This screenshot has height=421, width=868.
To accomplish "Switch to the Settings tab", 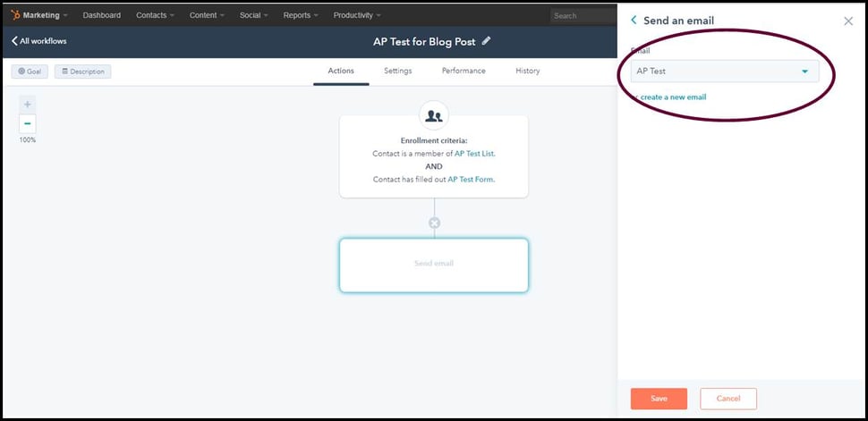I will [398, 72].
